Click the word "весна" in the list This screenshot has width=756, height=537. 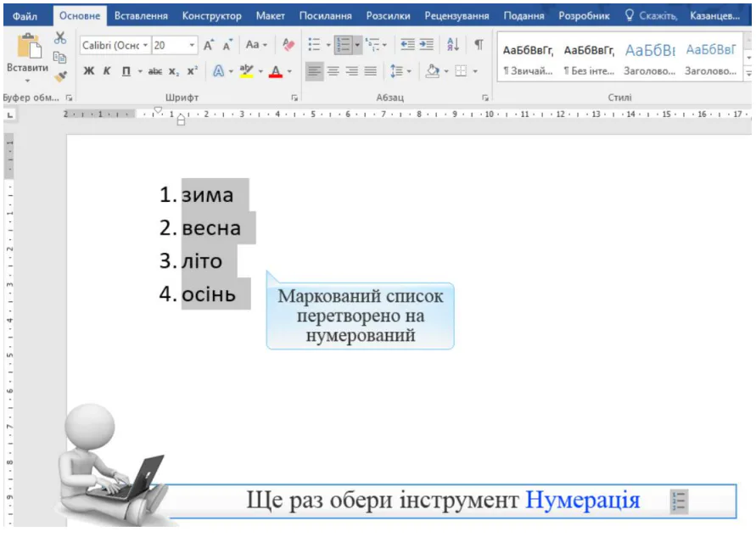pyautogui.click(x=211, y=228)
